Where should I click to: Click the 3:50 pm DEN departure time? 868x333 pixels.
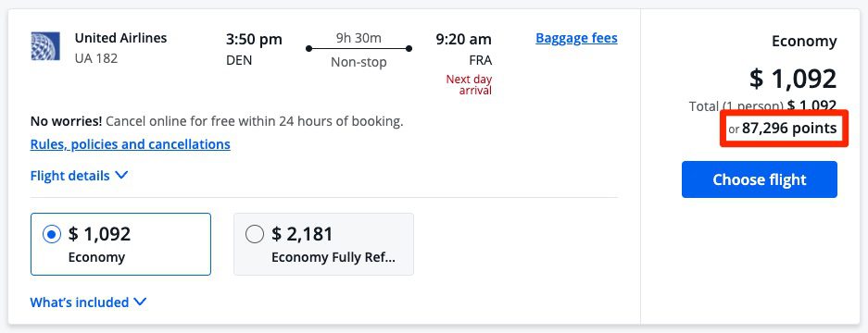(x=254, y=49)
